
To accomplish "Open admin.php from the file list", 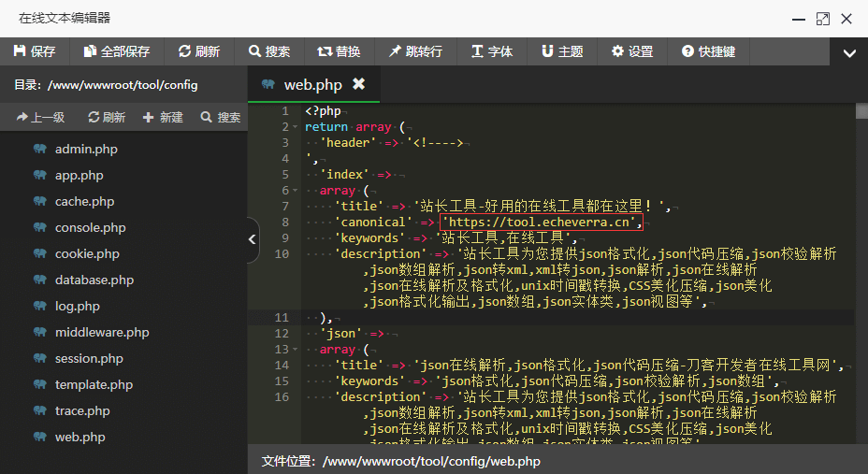I will click(86, 149).
